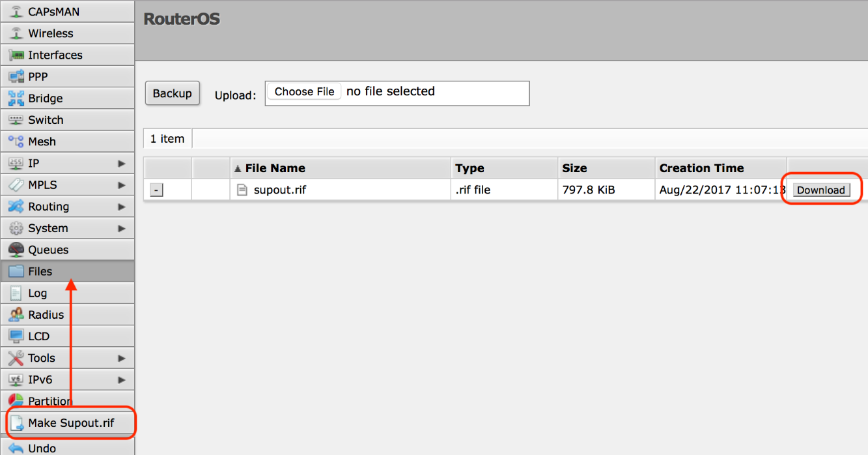Open the Files menu item
The height and width of the screenshot is (455, 868).
pos(40,271)
